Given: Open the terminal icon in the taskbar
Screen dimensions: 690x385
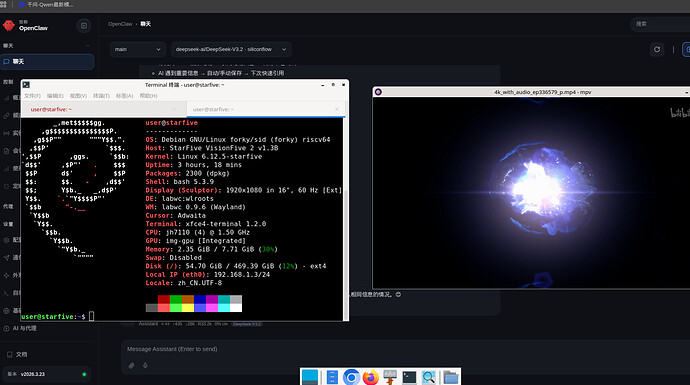Looking at the screenshot, I should 409,377.
